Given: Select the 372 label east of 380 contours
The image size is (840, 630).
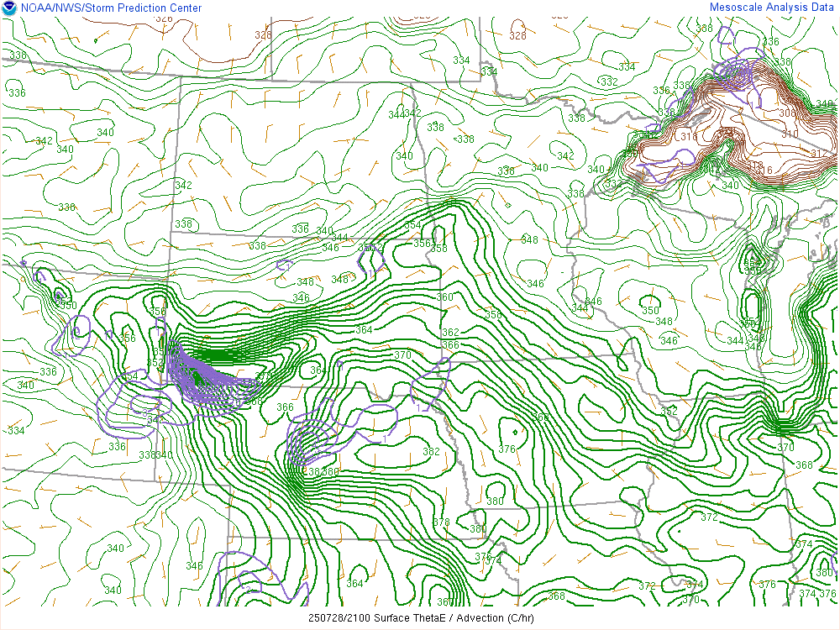Looking at the screenshot, I should coord(709,517).
